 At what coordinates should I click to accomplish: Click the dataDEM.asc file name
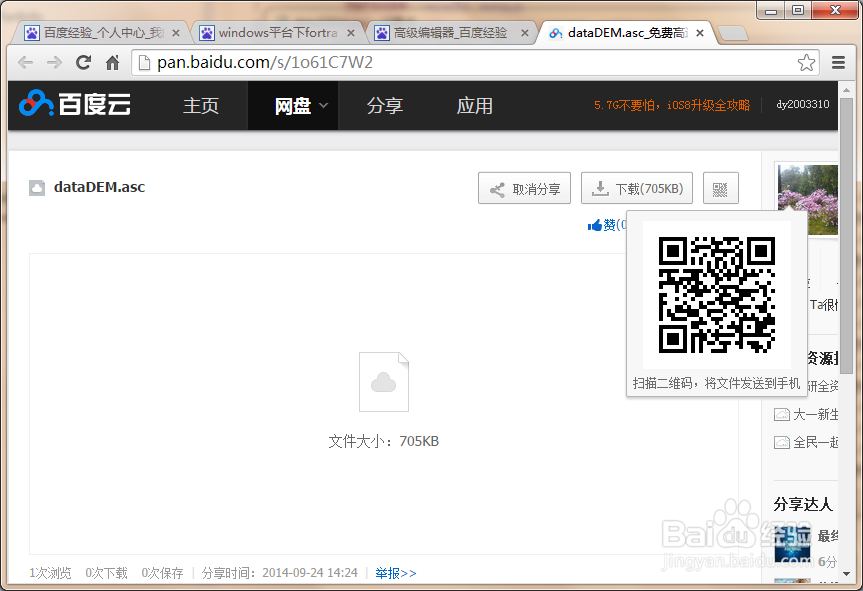point(99,187)
